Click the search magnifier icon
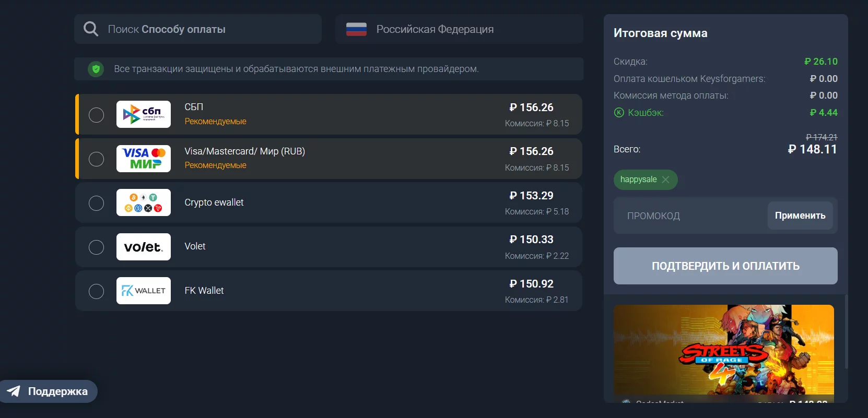This screenshot has height=418, width=868. [91, 29]
